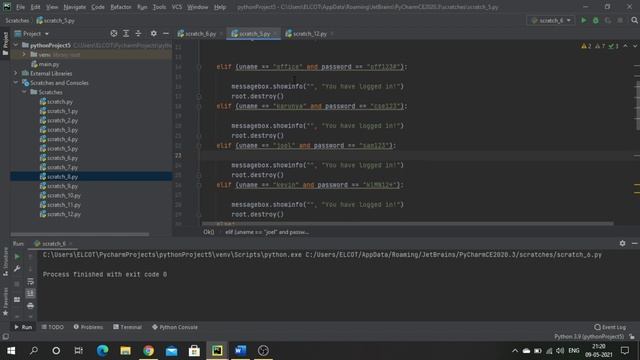Open Project panel settings gear
The width and height of the screenshot is (640, 360).
[x=153, y=33]
